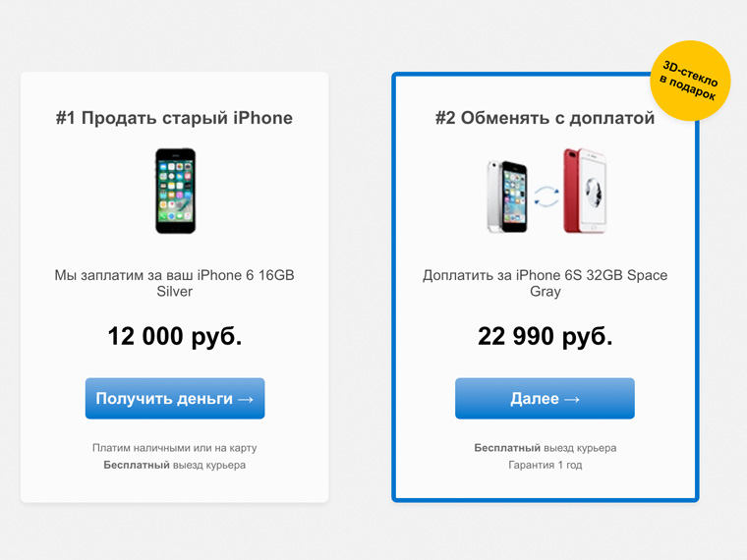Click the silver iPhone image in exchange card

(x=507, y=196)
